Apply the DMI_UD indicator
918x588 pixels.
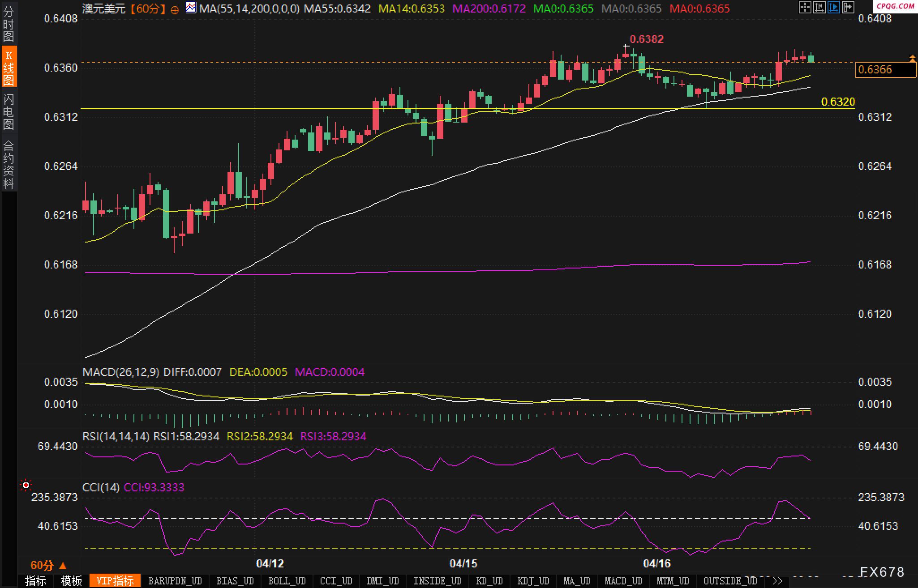383,581
